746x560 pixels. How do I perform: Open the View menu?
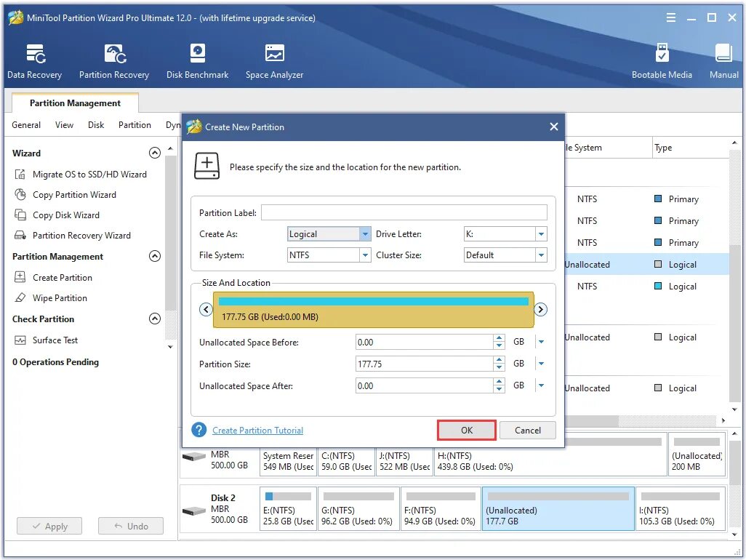pos(64,124)
